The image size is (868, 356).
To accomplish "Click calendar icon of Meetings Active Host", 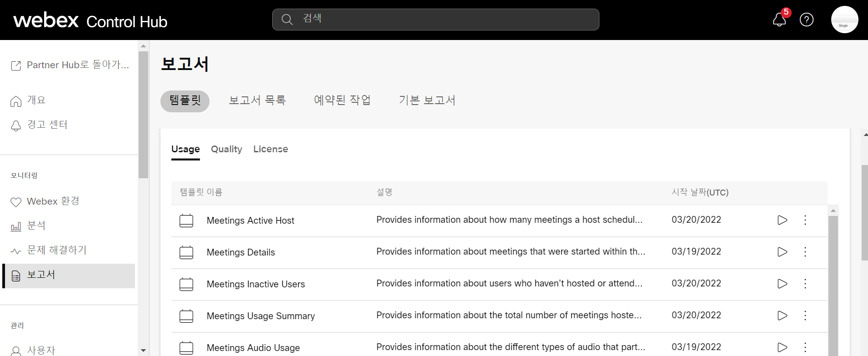I will tap(186, 221).
